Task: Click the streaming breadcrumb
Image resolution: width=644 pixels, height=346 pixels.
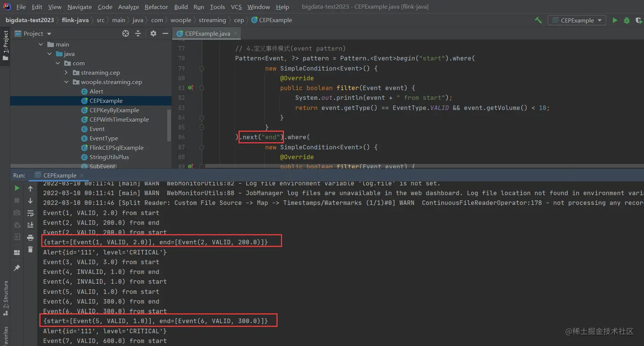Action: (x=212, y=20)
